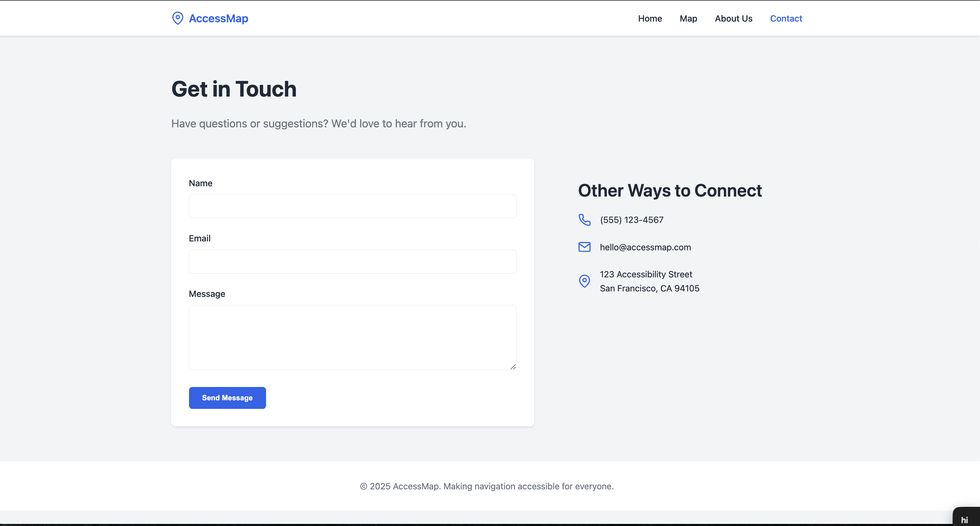This screenshot has height=526, width=980.
Task: Click the AccessMap brand name
Action: point(218,18)
